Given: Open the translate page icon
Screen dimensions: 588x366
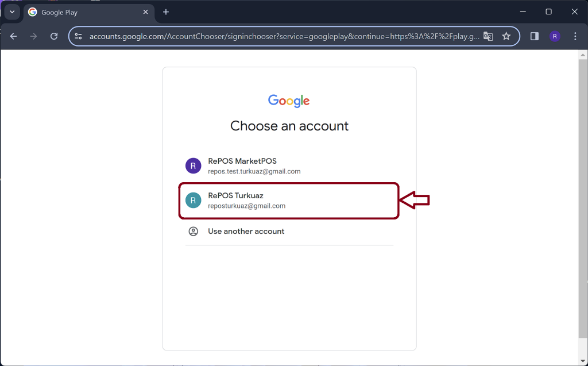Looking at the screenshot, I should (488, 36).
